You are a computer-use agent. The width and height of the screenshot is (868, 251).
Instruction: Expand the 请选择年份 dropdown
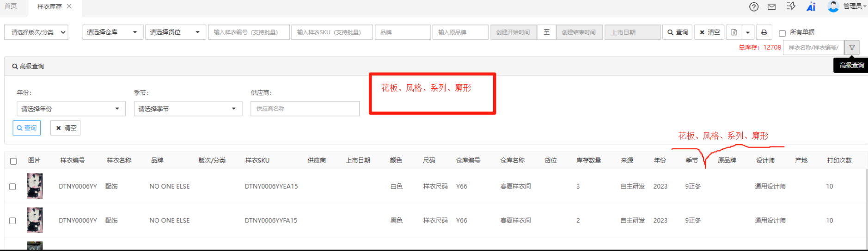(71, 109)
